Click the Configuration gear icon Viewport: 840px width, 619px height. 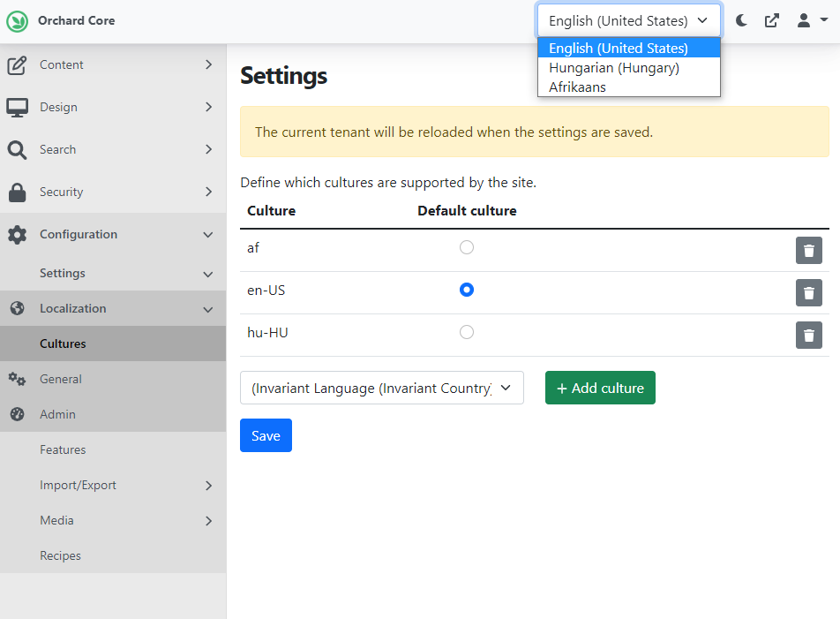17,235
